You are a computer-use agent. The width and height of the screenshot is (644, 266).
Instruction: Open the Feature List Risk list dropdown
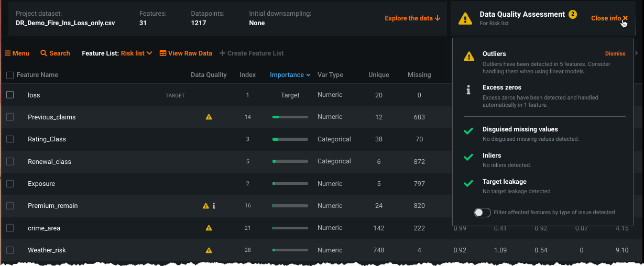[136, 53]
